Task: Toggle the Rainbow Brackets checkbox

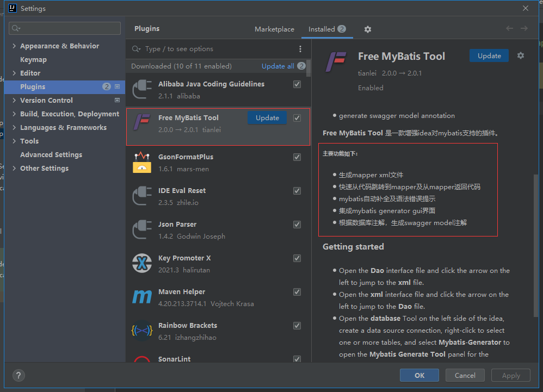Action: [x=297, y=326]
